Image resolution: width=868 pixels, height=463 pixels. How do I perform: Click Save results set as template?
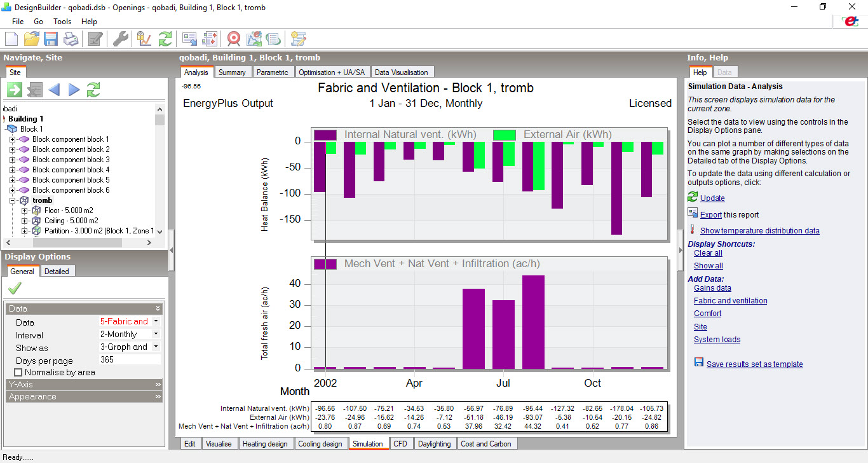pos(755,364)
